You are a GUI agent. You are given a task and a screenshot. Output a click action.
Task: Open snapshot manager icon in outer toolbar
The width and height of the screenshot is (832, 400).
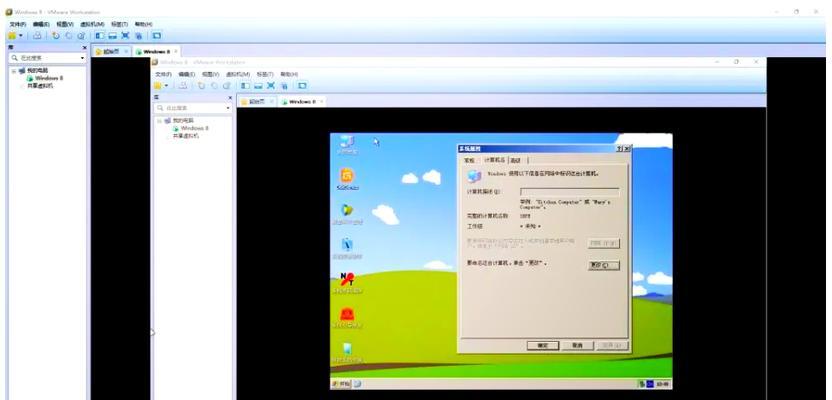81,36
